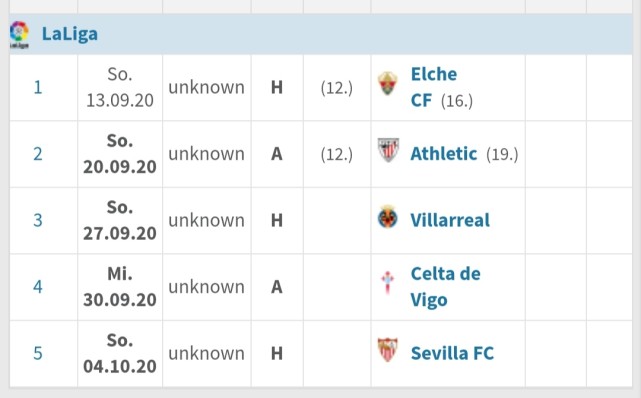
Task: Select matchday 5 link
Action: pyautogui.click(x=38, y=353)
